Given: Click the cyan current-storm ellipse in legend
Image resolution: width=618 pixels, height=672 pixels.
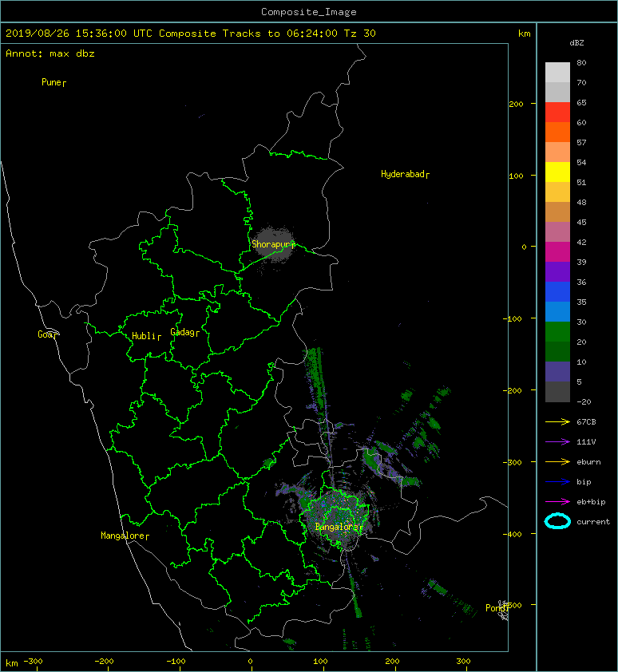Looking at the screenshot, I should coord(557,521).
